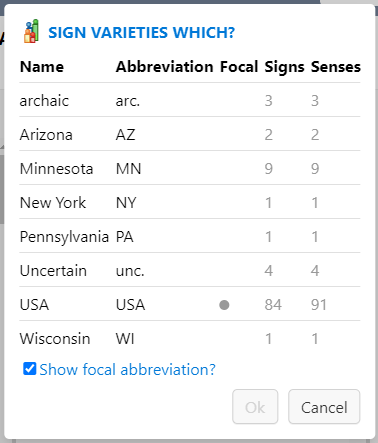Select the New York variety row
Image resolution: width=378 pixels, height=443 pixels.
pos(190,202)
